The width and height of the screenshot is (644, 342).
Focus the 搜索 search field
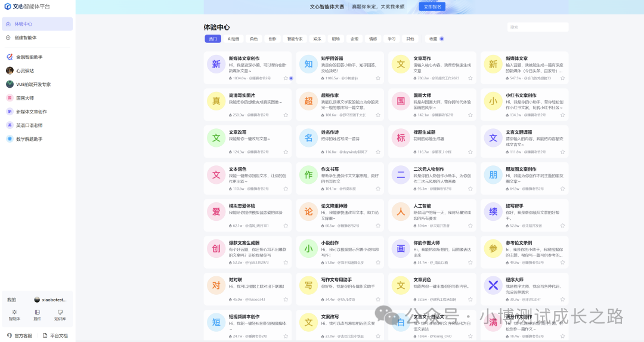(538, 27)
